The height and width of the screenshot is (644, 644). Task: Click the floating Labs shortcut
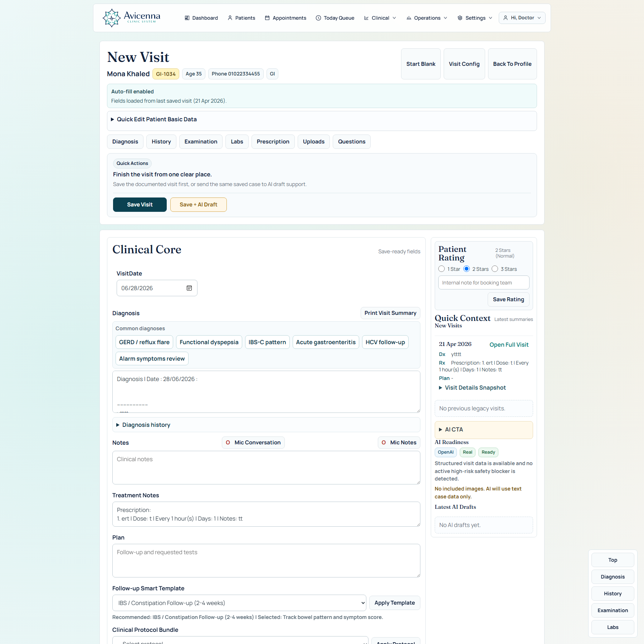pyautogui.click(x=613, y=627)
